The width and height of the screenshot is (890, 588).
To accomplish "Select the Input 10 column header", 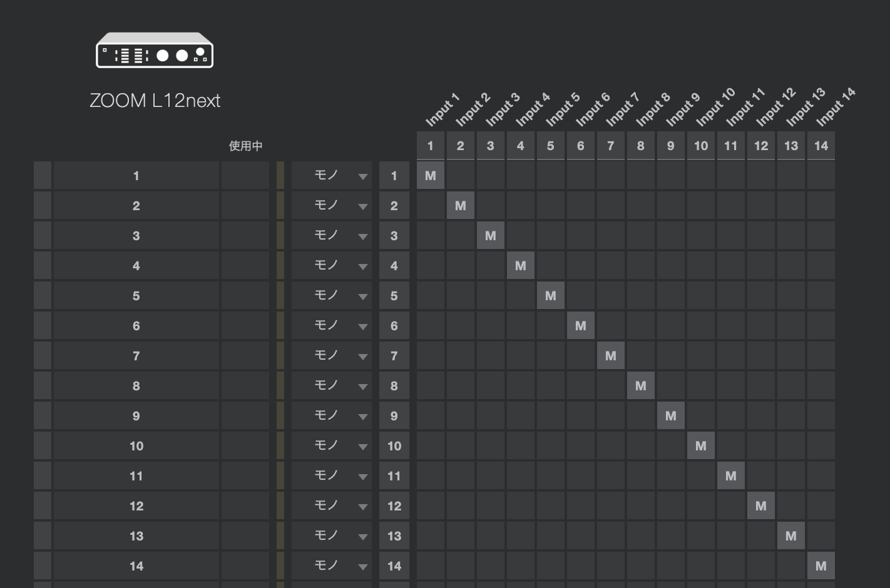I will pyautogui.click(x=701, y=146).
